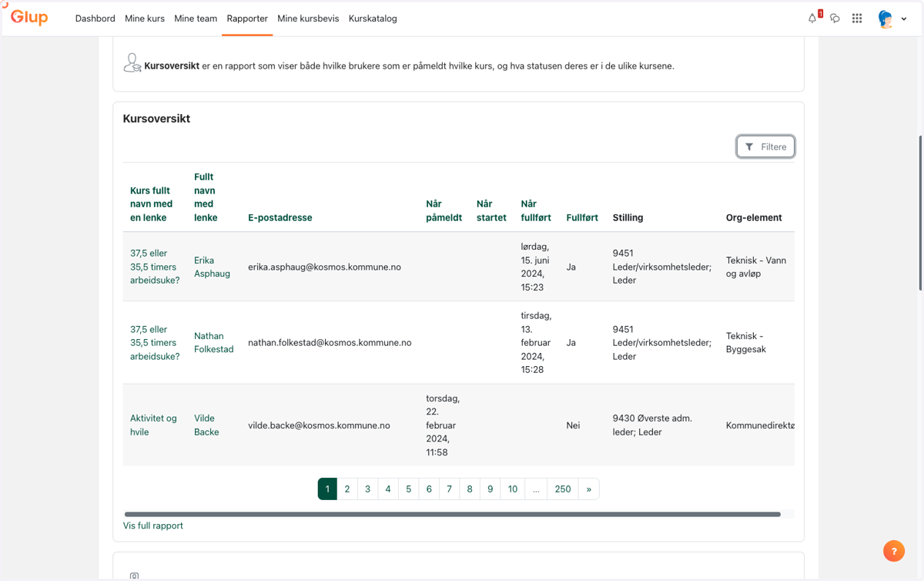
Task: Open the notifications bell
Action: pos(812,18)
